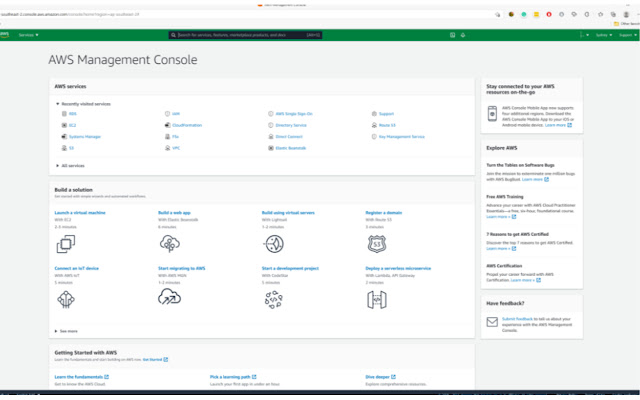This screenshot has height=400, width=640.
Task: Click the CloudFormation service icon
Action: [167, 125]
